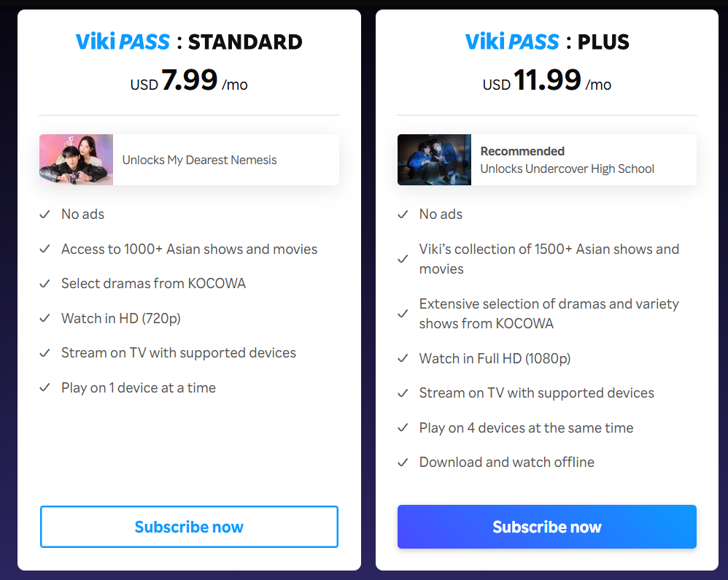This screenshot has height=580, width=728.
Task: Click the USD 11.99 /mo price text
Action: (547, 80)
